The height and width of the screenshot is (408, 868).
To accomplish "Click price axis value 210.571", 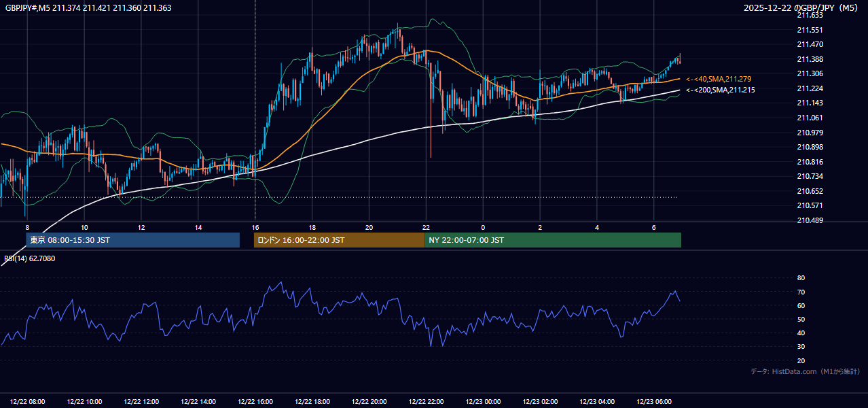I will click(810, 205).
